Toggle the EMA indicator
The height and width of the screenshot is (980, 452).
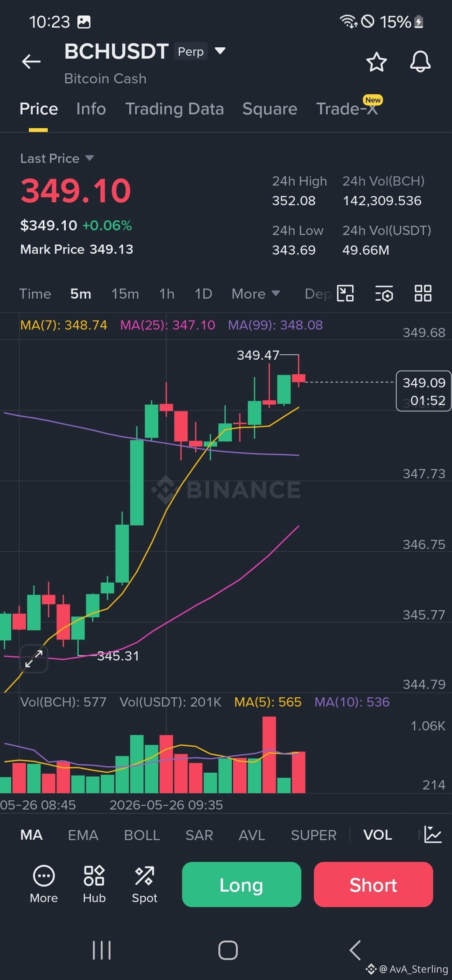pos(83,835)
